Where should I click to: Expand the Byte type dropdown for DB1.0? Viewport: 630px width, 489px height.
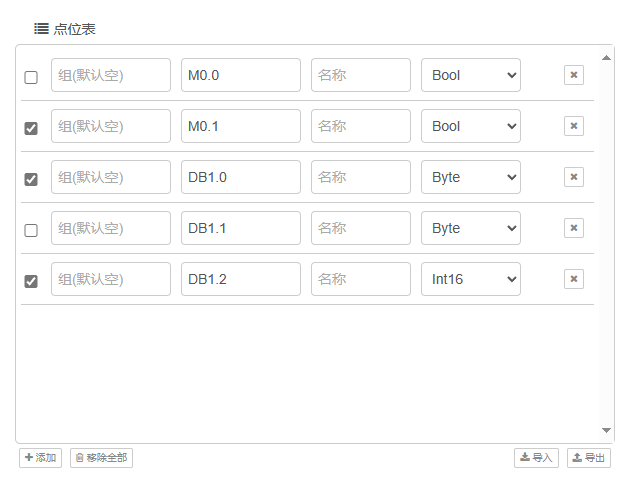tap(470, 177)
